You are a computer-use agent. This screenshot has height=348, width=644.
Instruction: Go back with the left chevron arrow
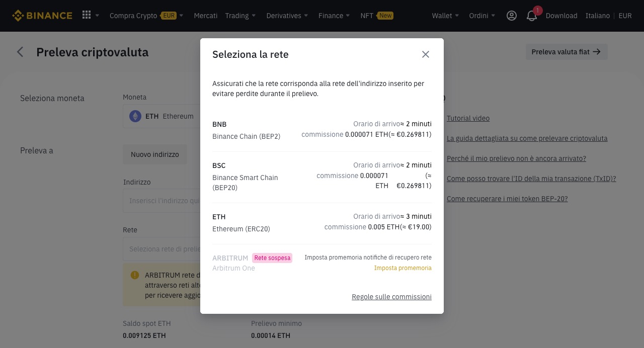[x=20, y=52]
